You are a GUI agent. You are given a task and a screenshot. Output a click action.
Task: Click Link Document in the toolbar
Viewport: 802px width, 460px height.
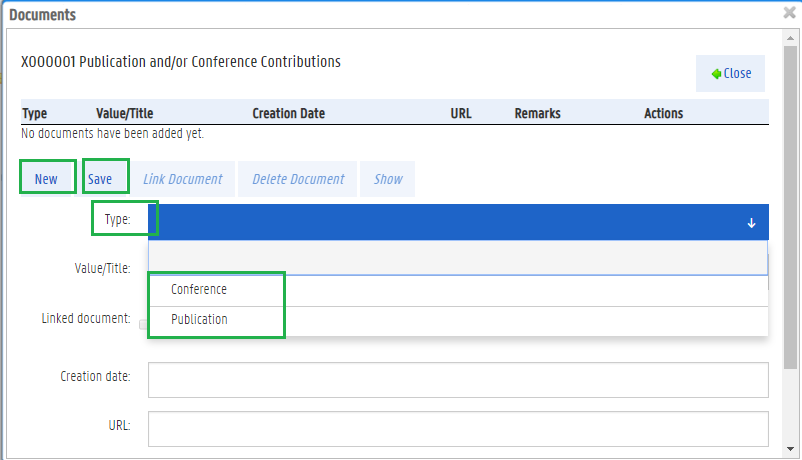click(x=182, y=179)
